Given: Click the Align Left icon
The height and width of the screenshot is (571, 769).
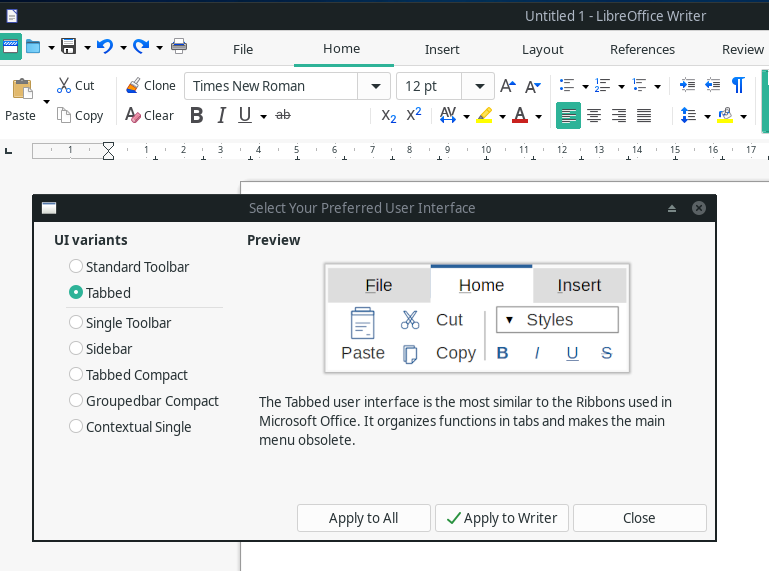Looking at the screenshot, I should point(568,116).
